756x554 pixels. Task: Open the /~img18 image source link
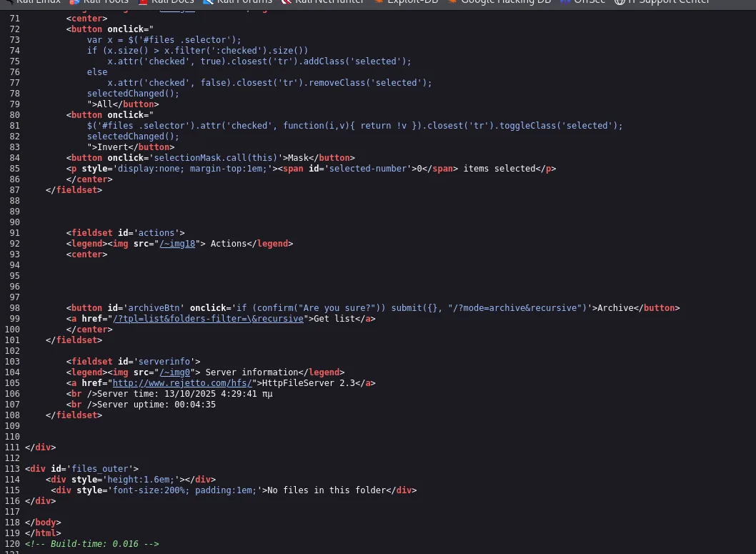coord(177,244)
